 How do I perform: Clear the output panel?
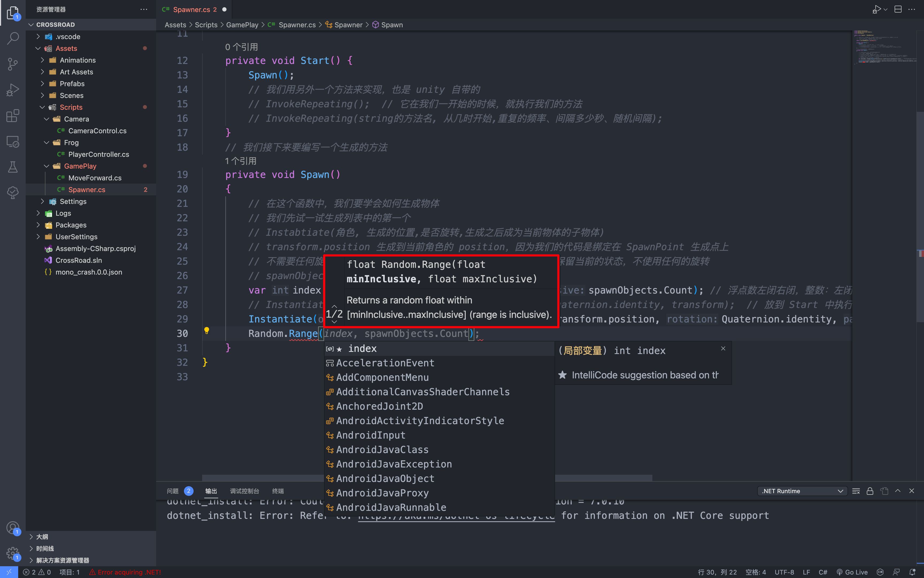(856, 491)
